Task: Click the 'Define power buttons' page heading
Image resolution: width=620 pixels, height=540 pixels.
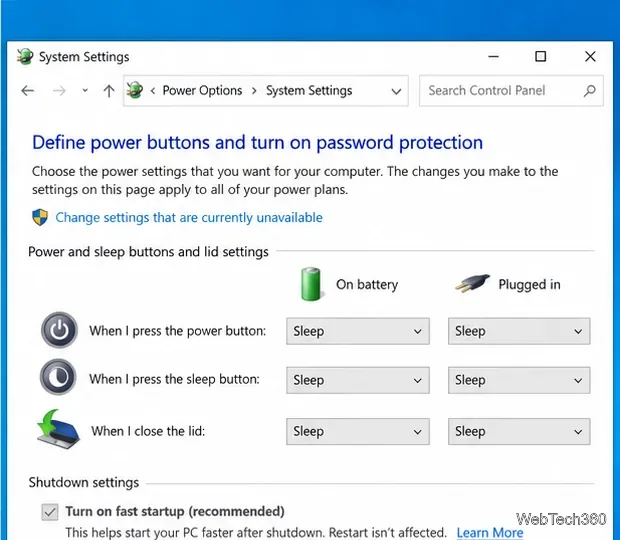Action: (257, 142)
